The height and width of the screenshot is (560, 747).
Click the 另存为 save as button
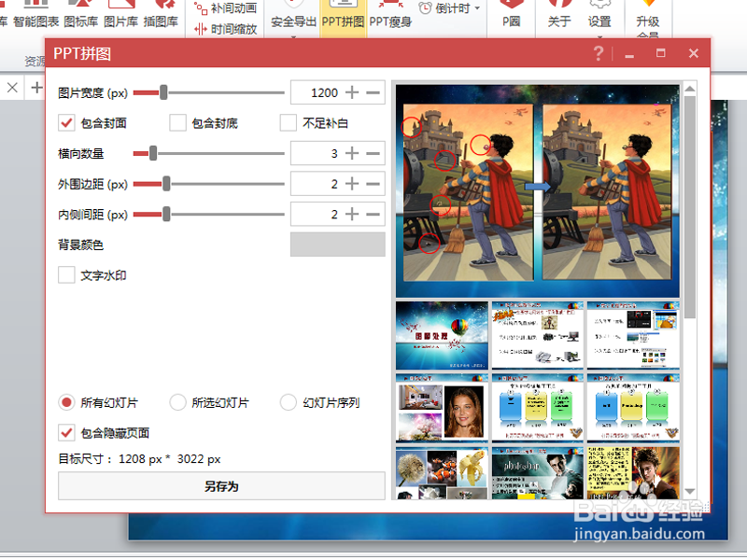coord(221,486)
